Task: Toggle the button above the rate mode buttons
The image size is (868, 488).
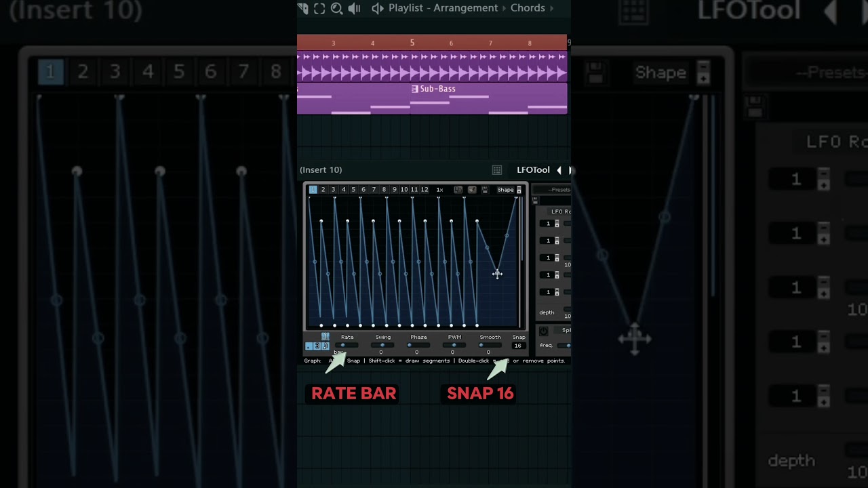Action: 325,336
